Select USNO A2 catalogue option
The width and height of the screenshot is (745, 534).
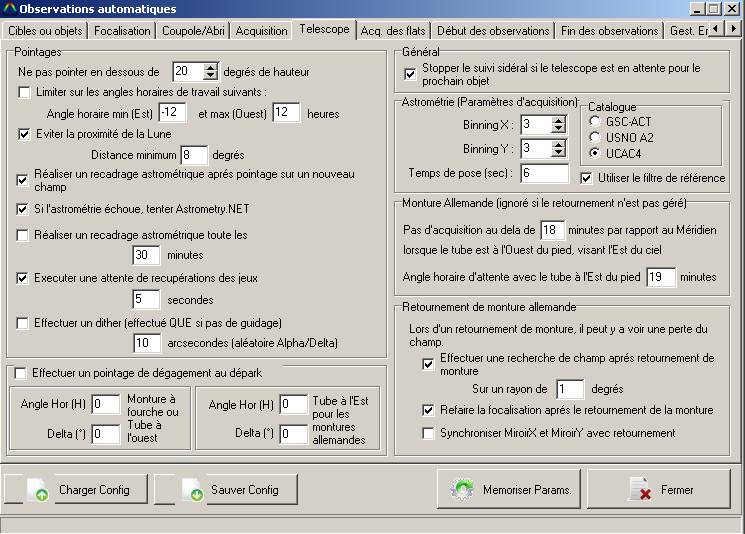(x=595, y=137)
